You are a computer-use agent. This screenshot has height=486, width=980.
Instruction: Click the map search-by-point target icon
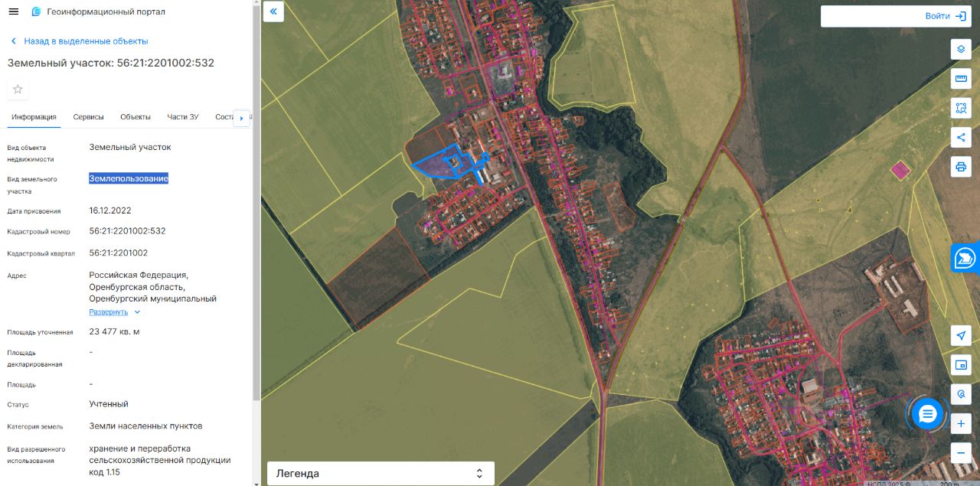click(x=961, y=394)
